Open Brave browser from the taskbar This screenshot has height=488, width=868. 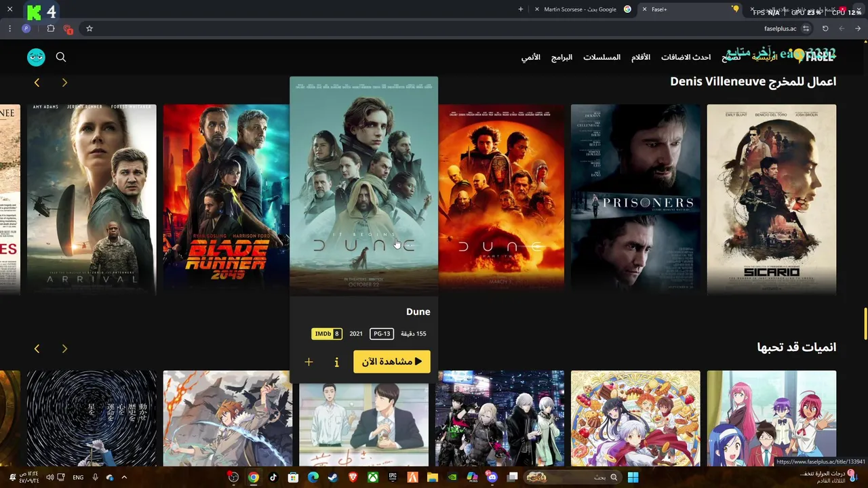point(353,477)
